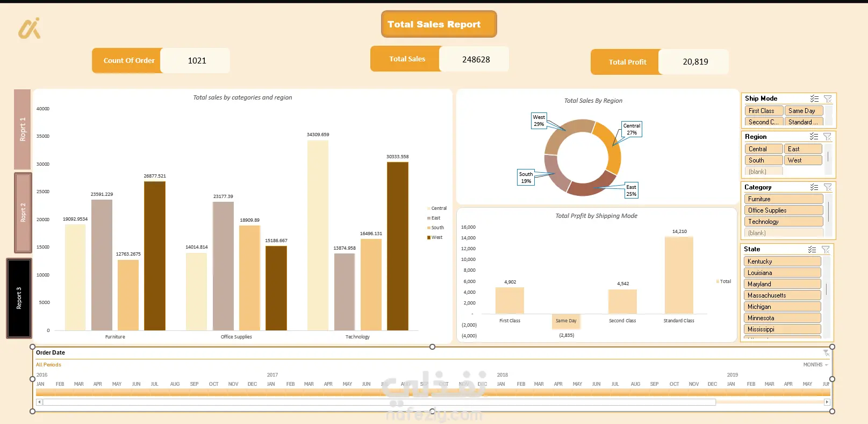
Task: Select the Technology Central bar 34309.659
Action: pos(318,235)
